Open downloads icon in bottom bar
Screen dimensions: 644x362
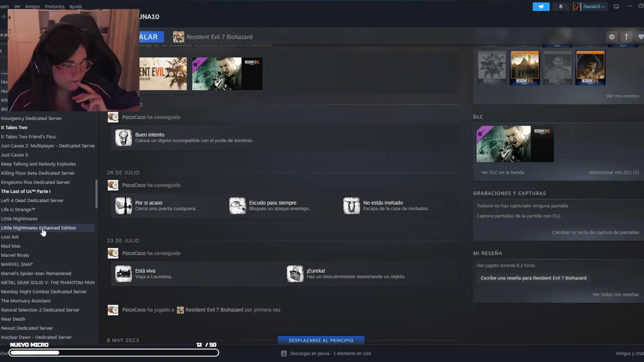284,353
